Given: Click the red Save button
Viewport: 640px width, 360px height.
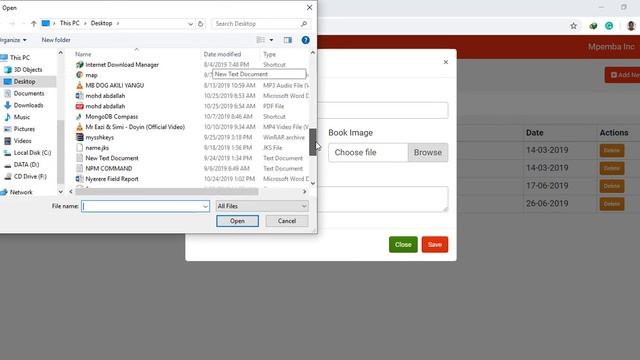Looking at the screenshot, I should (x=435, y=244).
